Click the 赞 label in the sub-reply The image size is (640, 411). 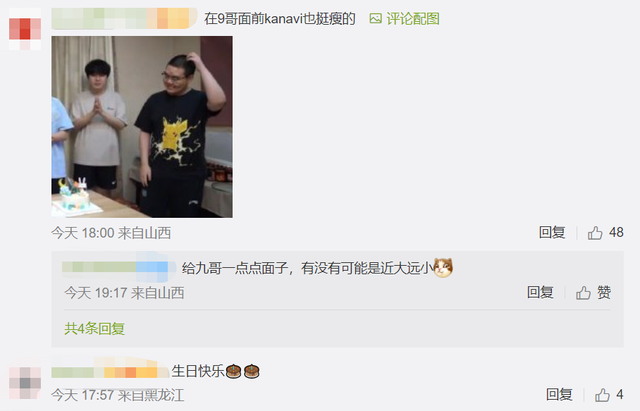[604, 292]
